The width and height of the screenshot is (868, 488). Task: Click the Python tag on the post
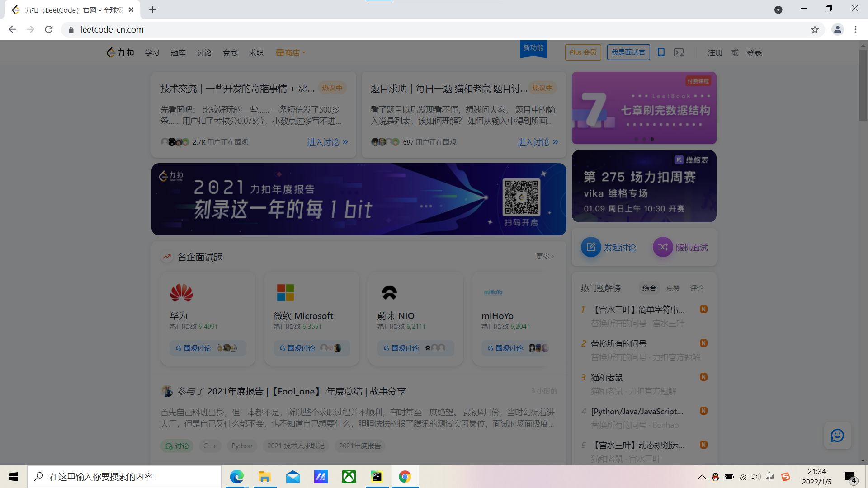(x=242, y=446)
